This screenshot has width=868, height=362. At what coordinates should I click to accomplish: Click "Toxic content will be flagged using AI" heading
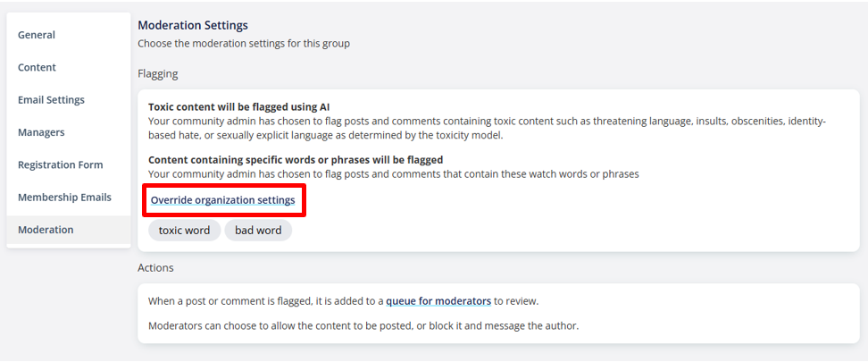coord(239,107)
